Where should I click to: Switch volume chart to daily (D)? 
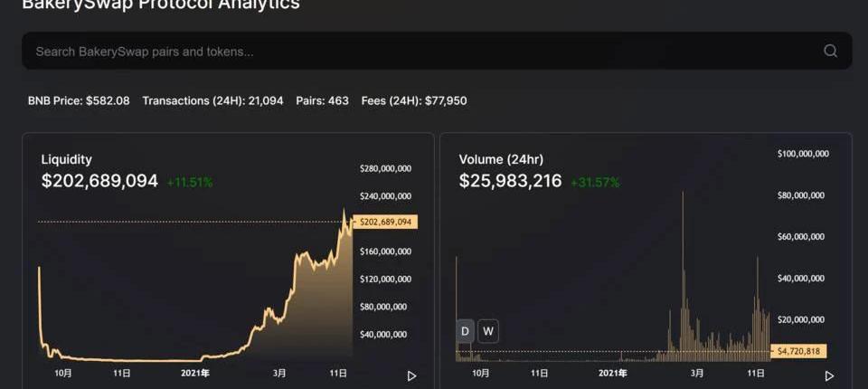click(465, 331)
